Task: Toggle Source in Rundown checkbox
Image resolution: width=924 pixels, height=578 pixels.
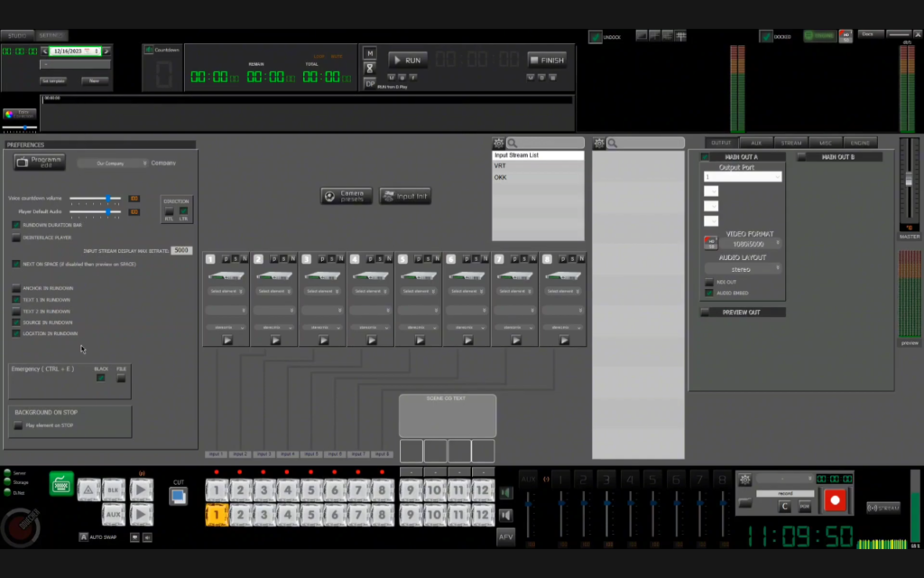Action: tap(16, 322)
